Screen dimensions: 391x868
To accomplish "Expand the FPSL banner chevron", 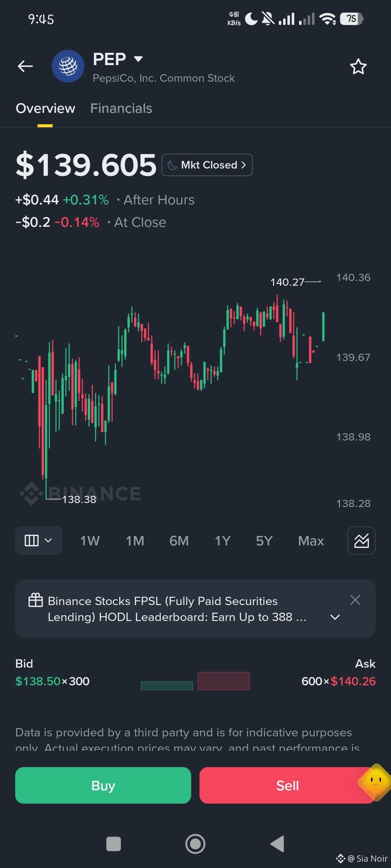I will pos(335,617).
